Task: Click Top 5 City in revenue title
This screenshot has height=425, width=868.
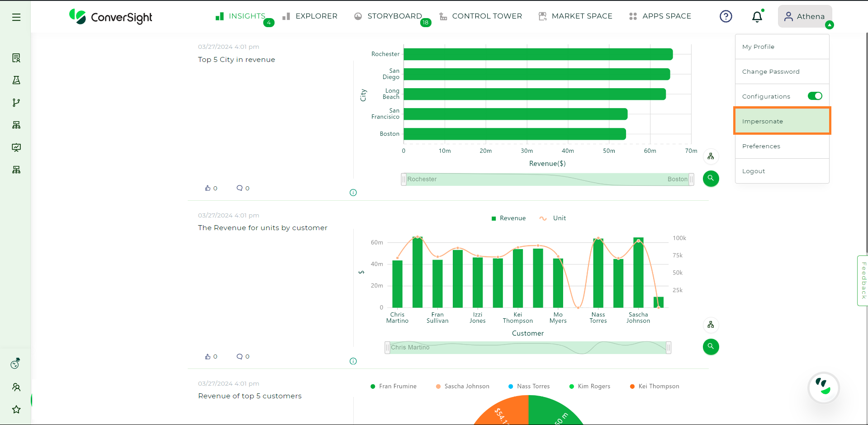Action: click(x=237, y=60)
